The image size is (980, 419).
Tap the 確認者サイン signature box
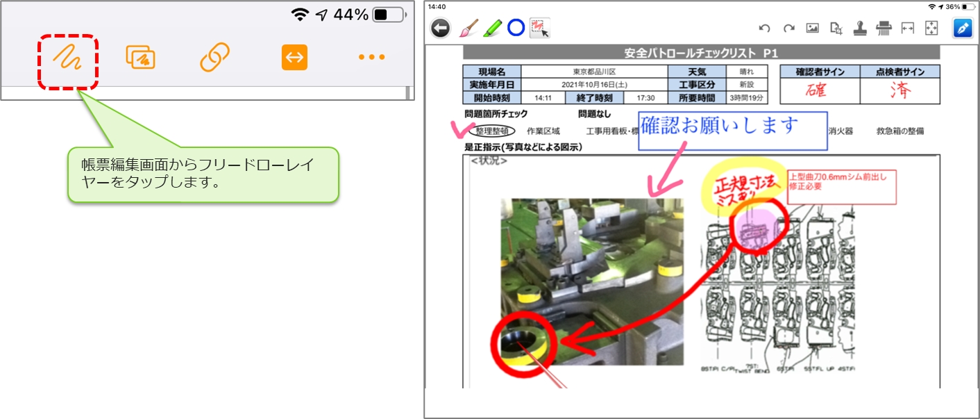[x=820, y=90]
